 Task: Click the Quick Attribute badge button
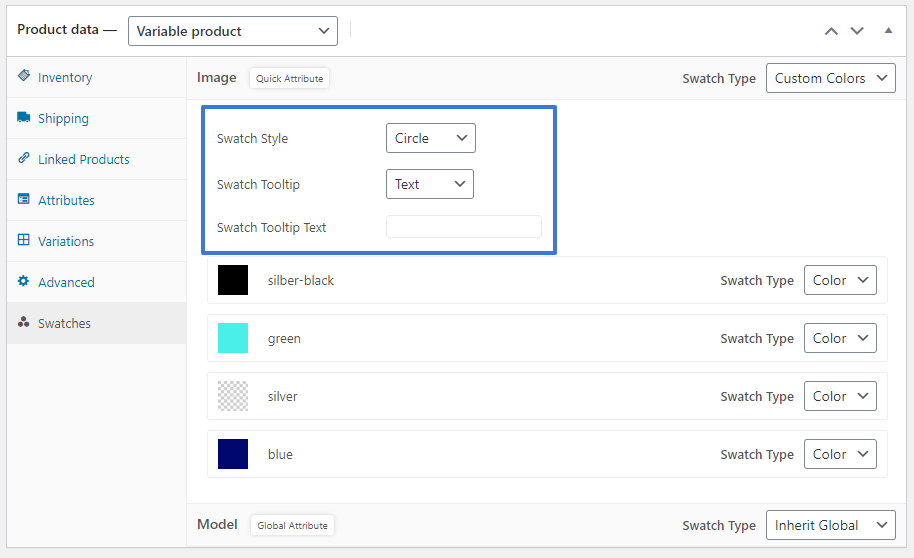[x=289, y=78]
